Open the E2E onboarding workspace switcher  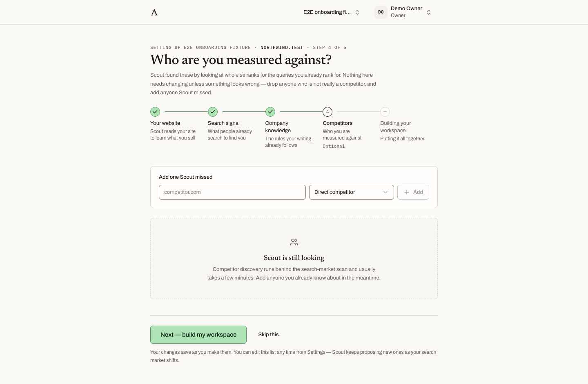[332, 12]
